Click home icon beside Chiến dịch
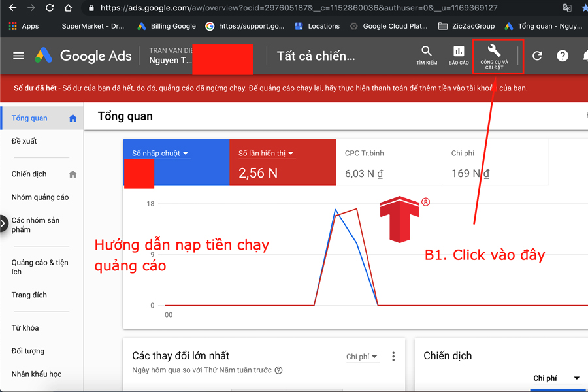Screen dimensions: 588x392 point(73,174)
